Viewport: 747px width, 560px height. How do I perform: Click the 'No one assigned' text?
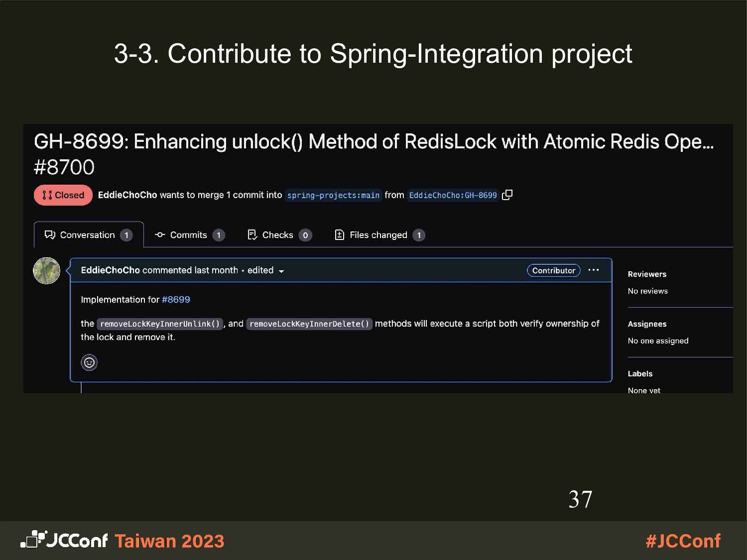point(658,341)
